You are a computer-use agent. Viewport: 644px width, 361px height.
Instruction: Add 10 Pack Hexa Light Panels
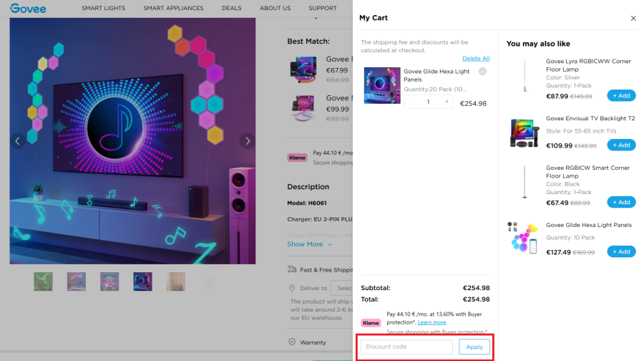(x=621, y=252)
